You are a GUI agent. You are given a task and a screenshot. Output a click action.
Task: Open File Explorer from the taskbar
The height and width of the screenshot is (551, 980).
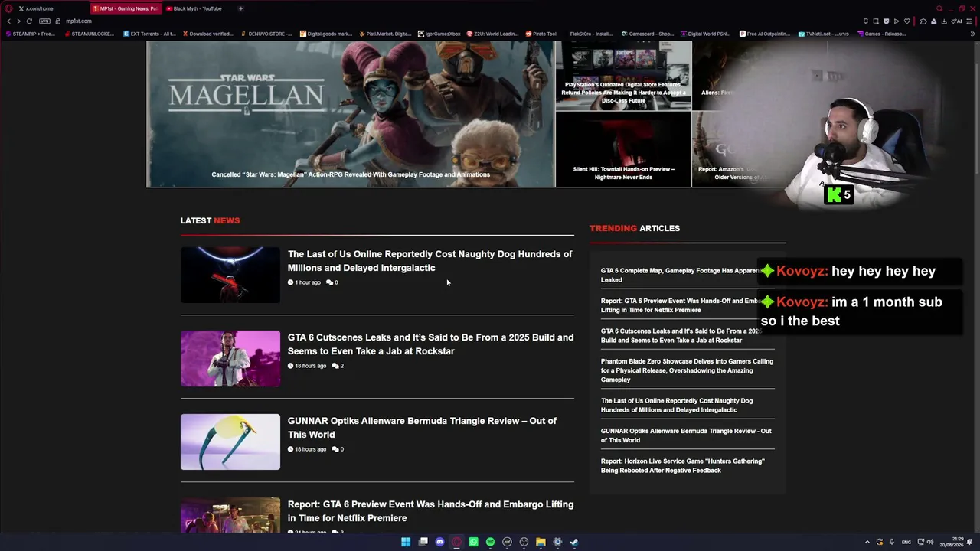click(541, 542)
